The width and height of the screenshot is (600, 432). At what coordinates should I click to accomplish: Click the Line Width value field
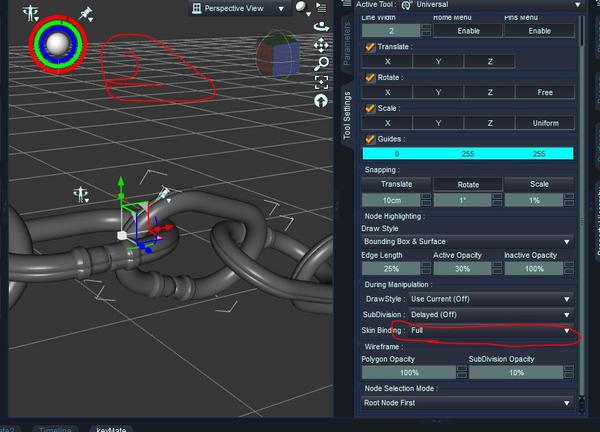tap(391, 31)
